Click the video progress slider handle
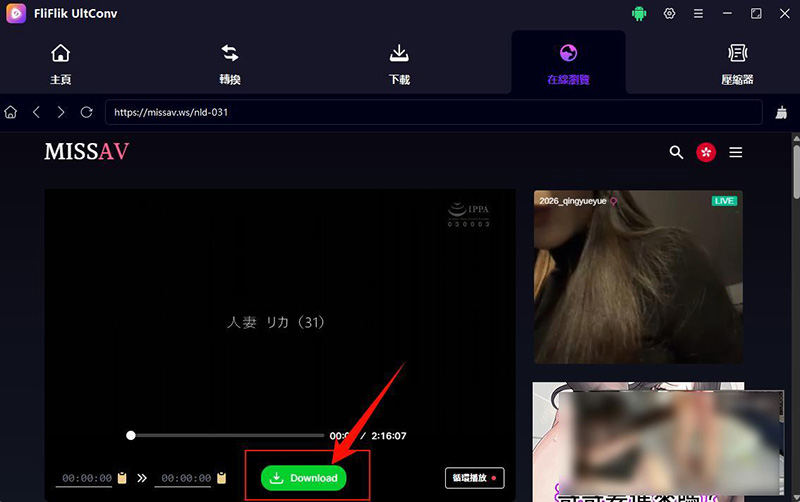This screenshot has height=502, width=800. tap(131, 435)
